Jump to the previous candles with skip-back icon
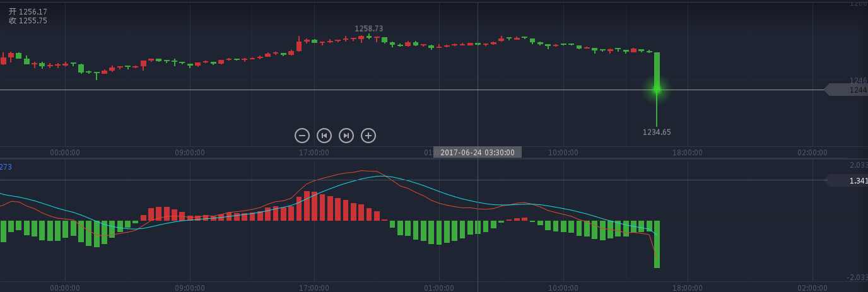The width and height of the screenshot is (868, 292). click(324, 136)
